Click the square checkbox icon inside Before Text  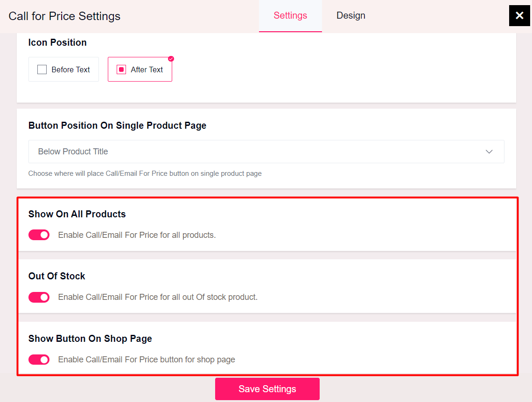[42, 69]
